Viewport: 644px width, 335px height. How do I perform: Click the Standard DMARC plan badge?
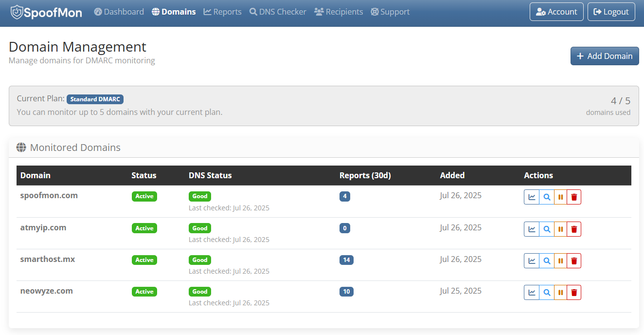pyautogui.click(x=95, y=99)
